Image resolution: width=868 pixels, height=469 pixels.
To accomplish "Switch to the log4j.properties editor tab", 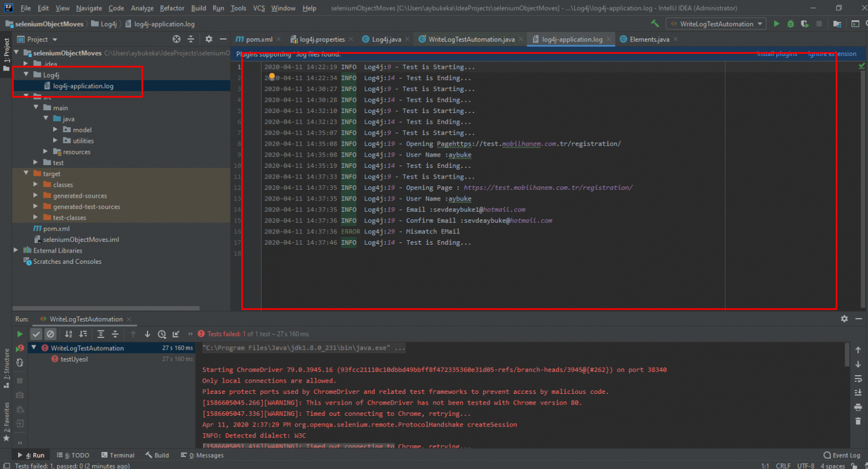I will tap(322, 39).
